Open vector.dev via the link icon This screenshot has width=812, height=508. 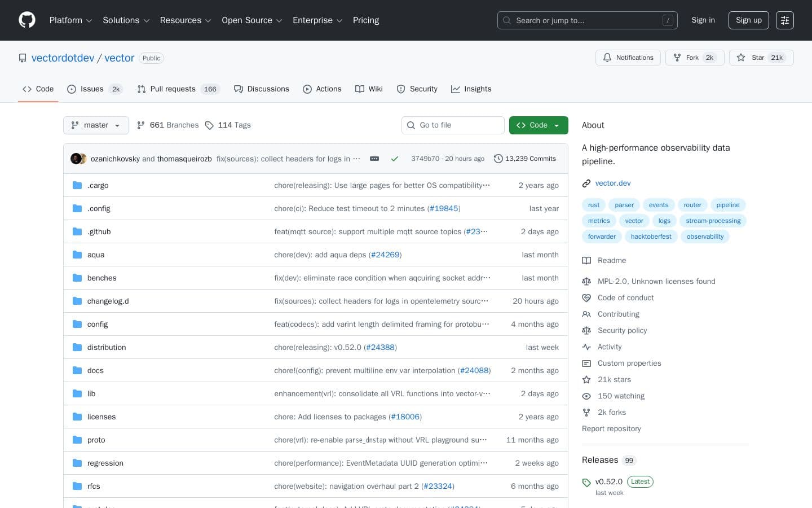coord(586,183)
